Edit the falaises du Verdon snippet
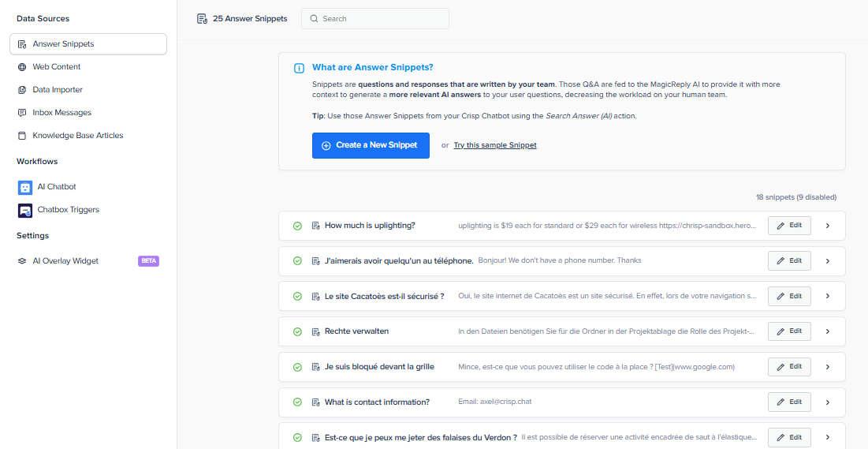 789,437
